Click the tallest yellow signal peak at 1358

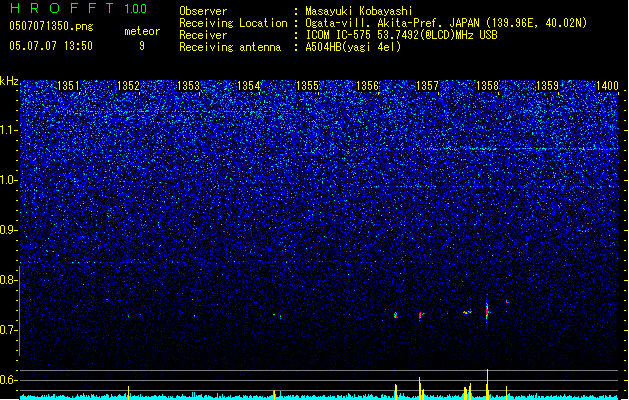[487, 384]
